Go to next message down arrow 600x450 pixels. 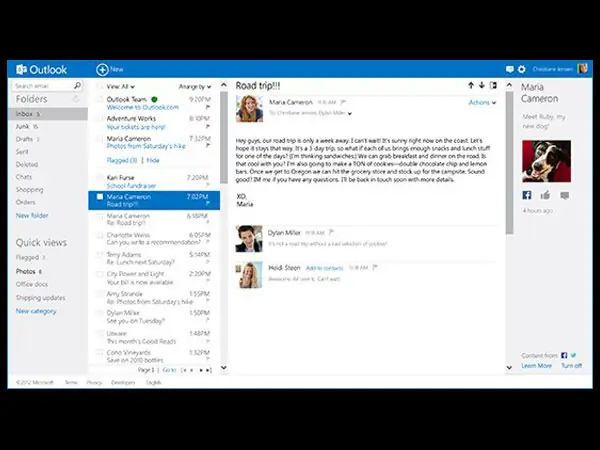482,85
